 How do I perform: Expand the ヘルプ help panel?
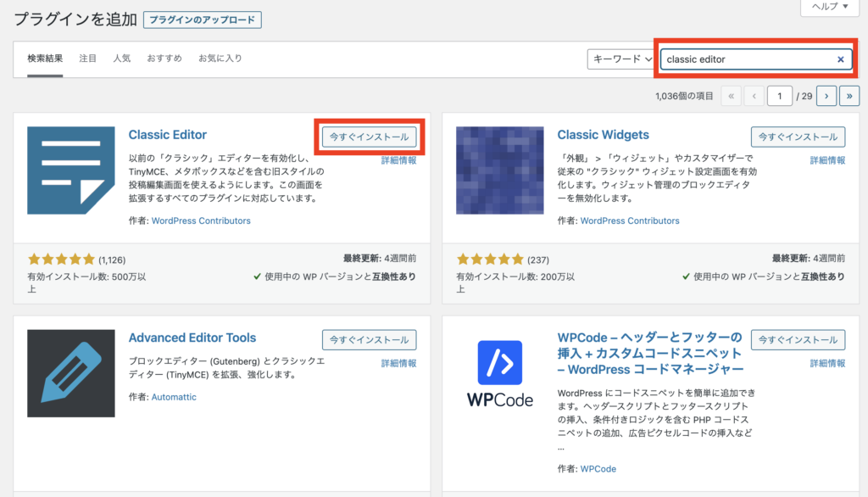830,7
